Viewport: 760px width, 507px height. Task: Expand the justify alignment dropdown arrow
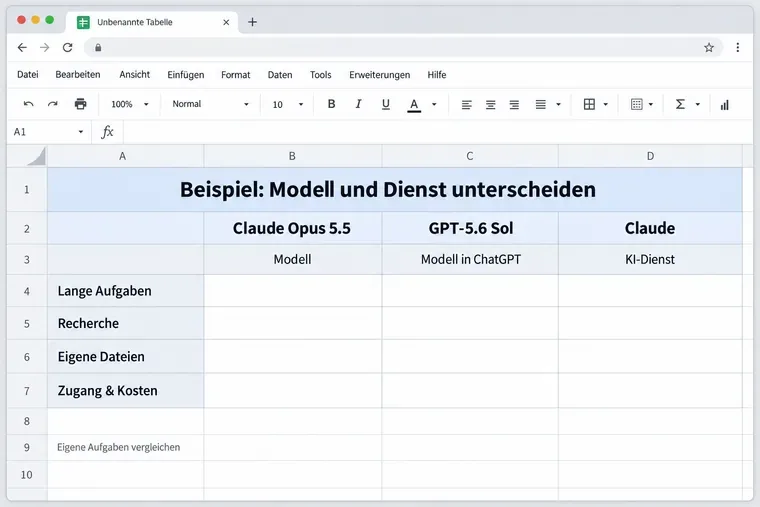click(558, 104)
